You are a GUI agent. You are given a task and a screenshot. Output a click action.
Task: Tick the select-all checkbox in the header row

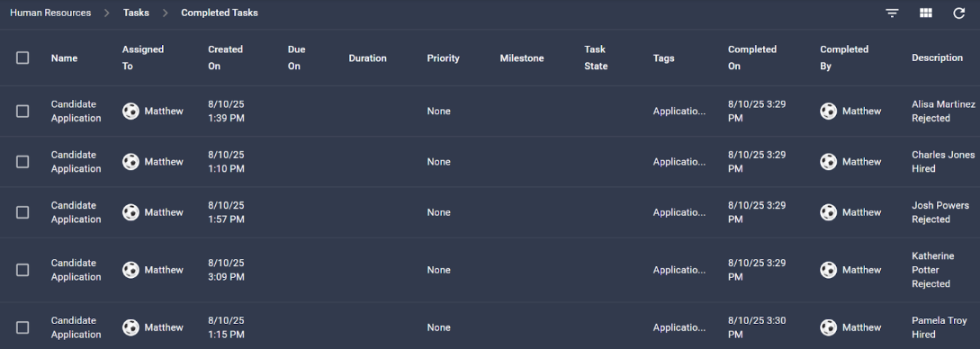[x=22, y=58]
